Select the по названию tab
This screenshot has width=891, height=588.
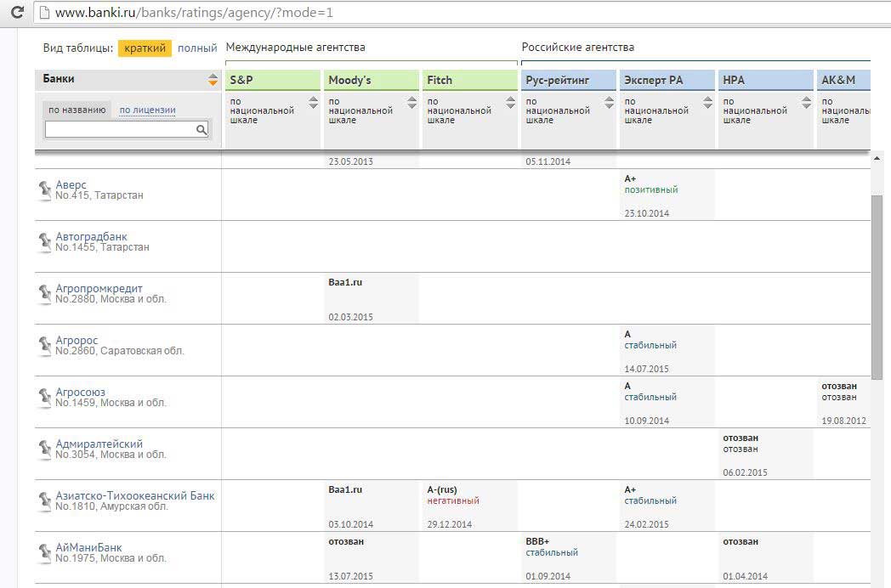pos(77,110)
